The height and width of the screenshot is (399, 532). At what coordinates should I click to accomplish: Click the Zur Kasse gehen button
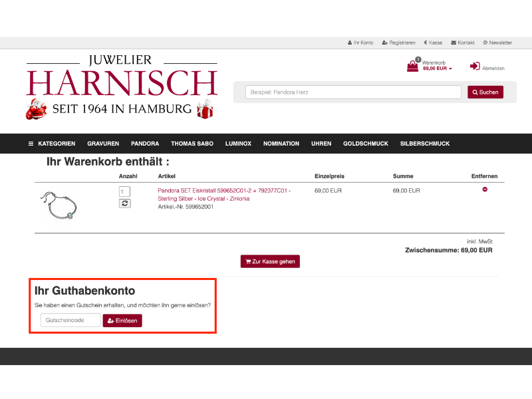[270, 261]
